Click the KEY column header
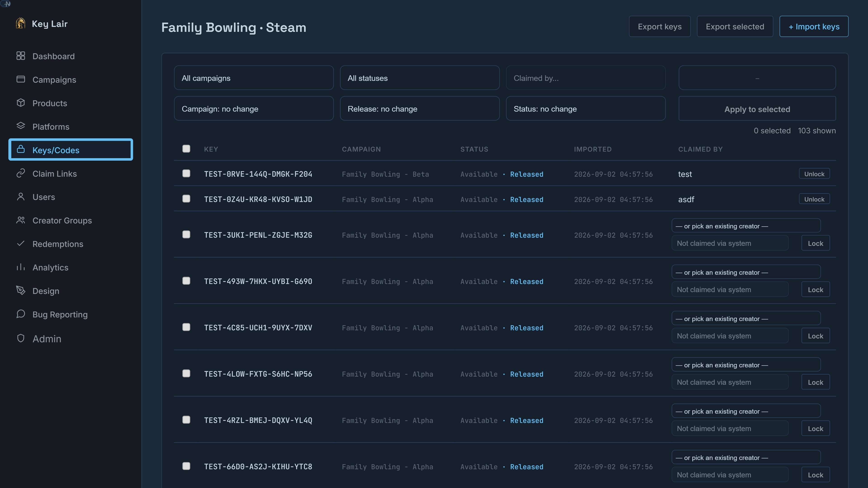This screenshot has width=868, height=488. pyautogui.click(x=211, y=149)
